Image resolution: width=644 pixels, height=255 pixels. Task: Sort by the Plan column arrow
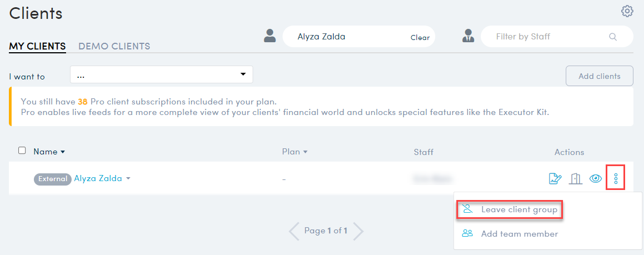305,152
